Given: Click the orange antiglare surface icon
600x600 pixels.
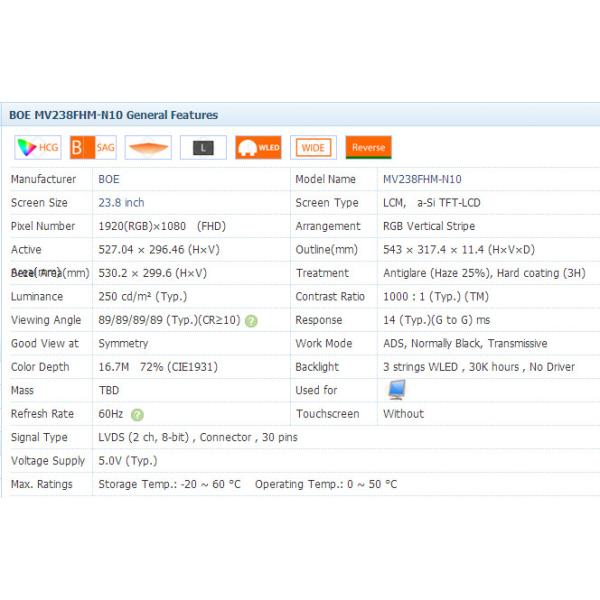Looking at the screenshot, I should pyautogui.click(x=148, y=148).
